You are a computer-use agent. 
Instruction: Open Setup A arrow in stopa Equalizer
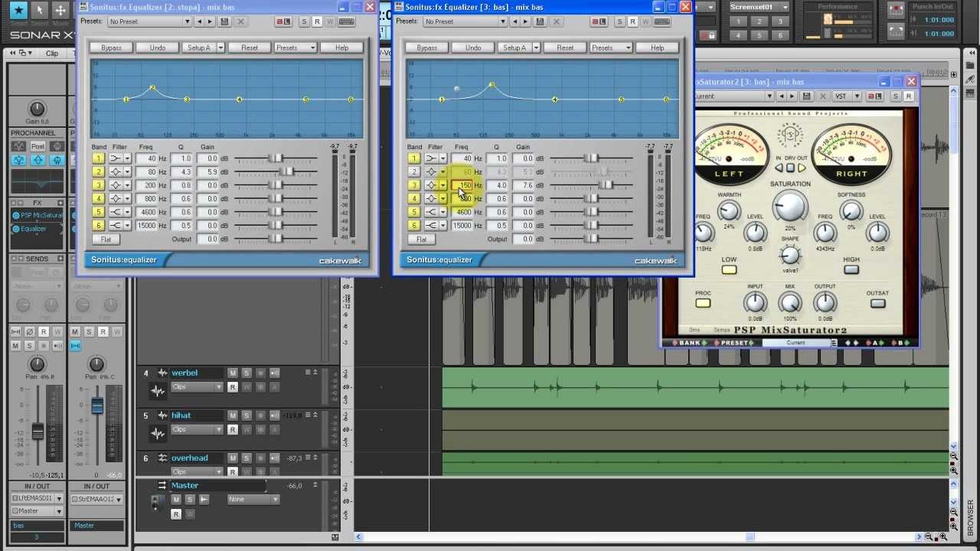pos(220,47)
